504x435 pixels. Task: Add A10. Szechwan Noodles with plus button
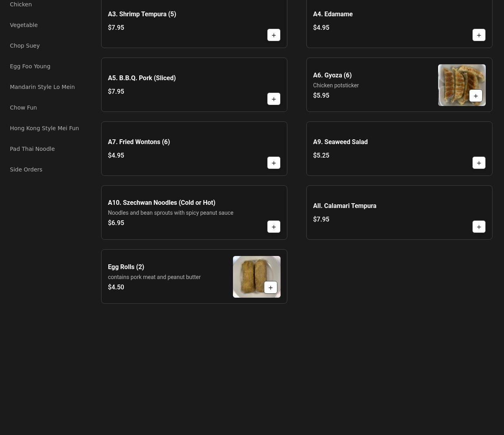coord(273,227)
